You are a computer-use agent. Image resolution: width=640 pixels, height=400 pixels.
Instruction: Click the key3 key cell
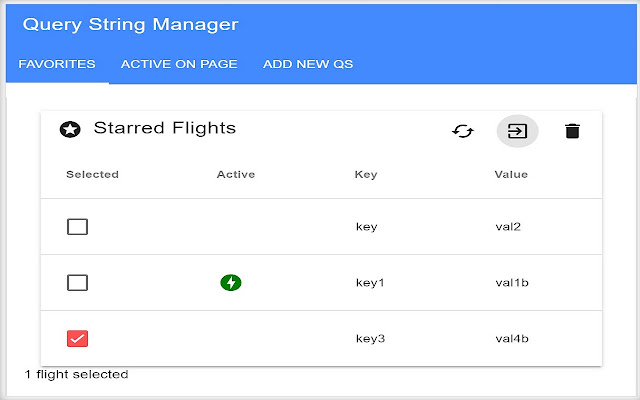coord(370,339)
